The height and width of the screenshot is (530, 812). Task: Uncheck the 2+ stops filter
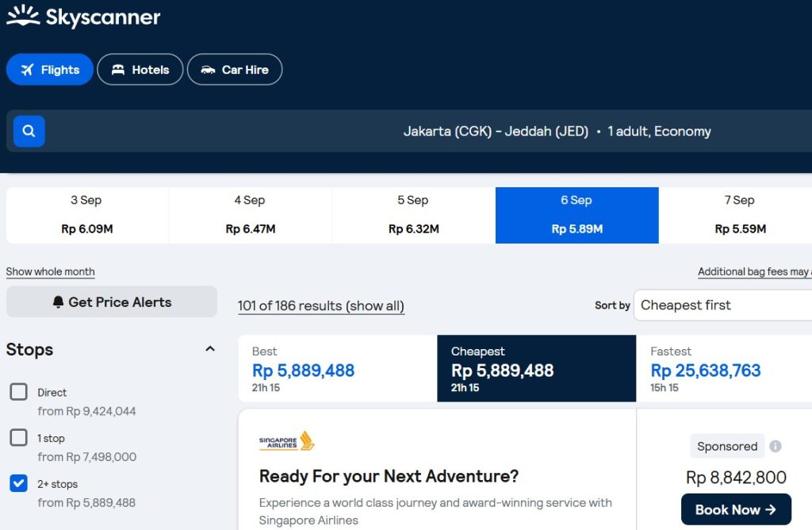(x=19, y=483)
